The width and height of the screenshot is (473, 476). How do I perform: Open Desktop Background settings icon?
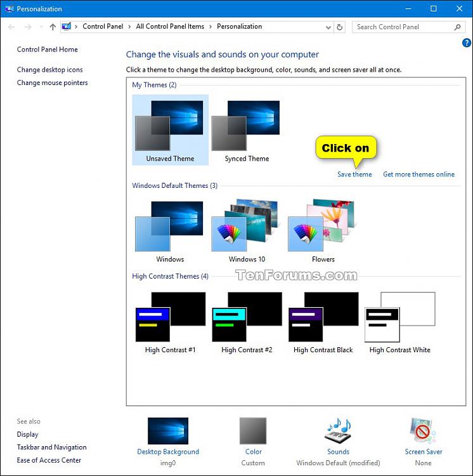tap(168, 431)
